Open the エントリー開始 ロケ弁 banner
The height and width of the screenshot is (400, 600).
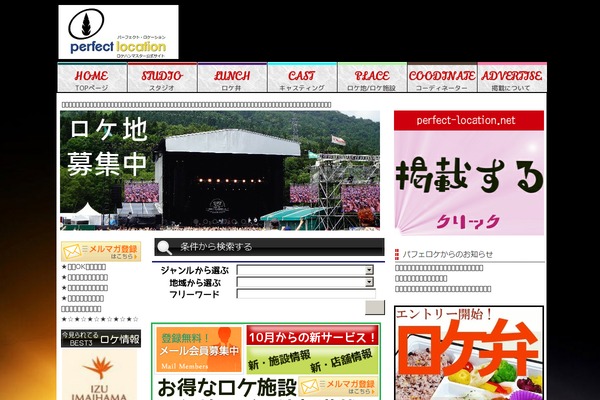(469, 353)
